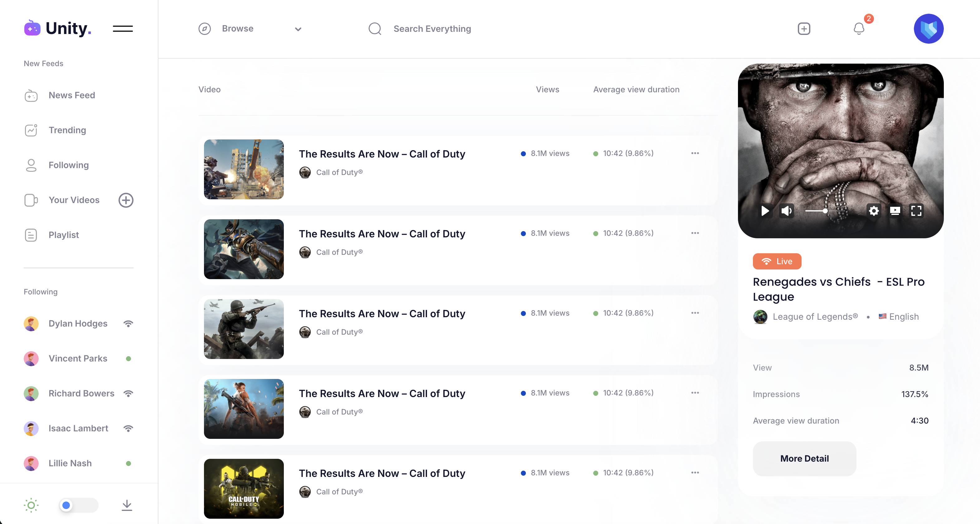Click the cast to screen icon in player
This screenshot has width=980, height=524.
(895, 211)
